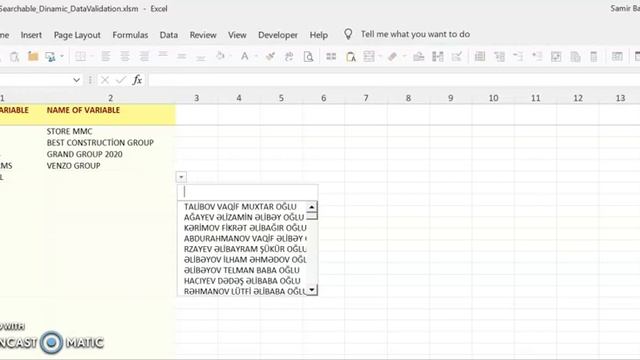The height and width of the screenshot is (360, 640).
Task: Click the checkmark validation icon in toolbar
Action: pos(457,56)
